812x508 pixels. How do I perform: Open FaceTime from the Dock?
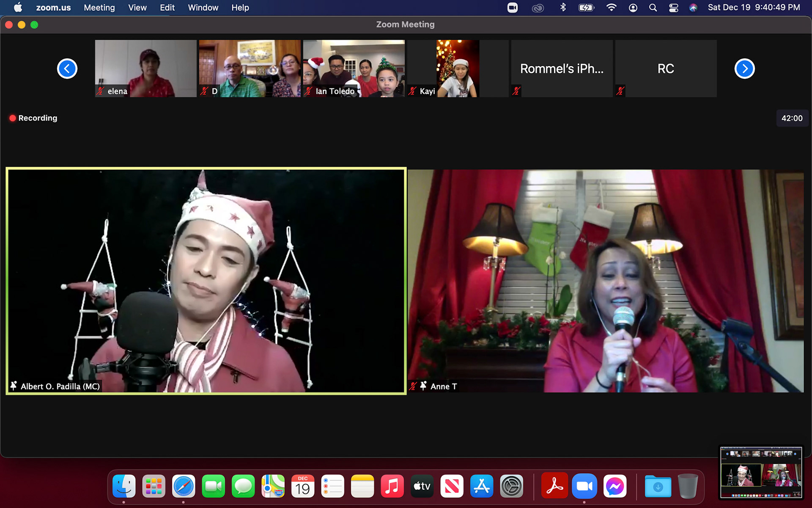213,486
